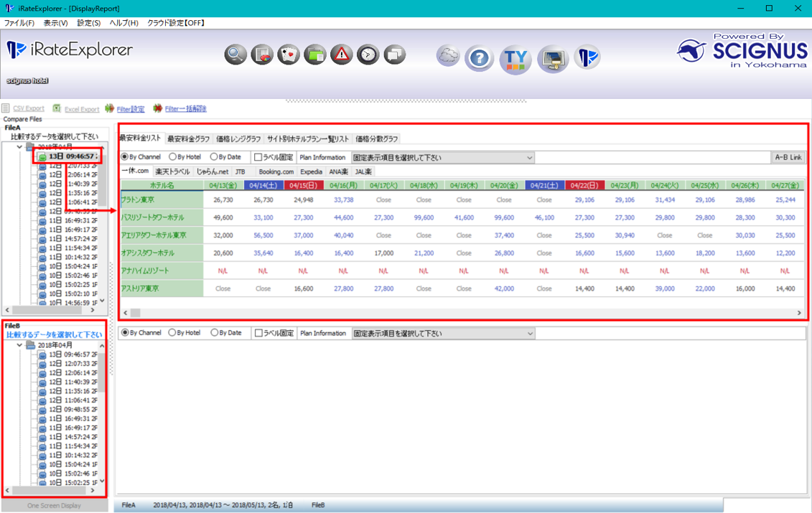Click the price table horizontal scrollbar
This screenshot has height=513, width=812.
pos(459,313)
